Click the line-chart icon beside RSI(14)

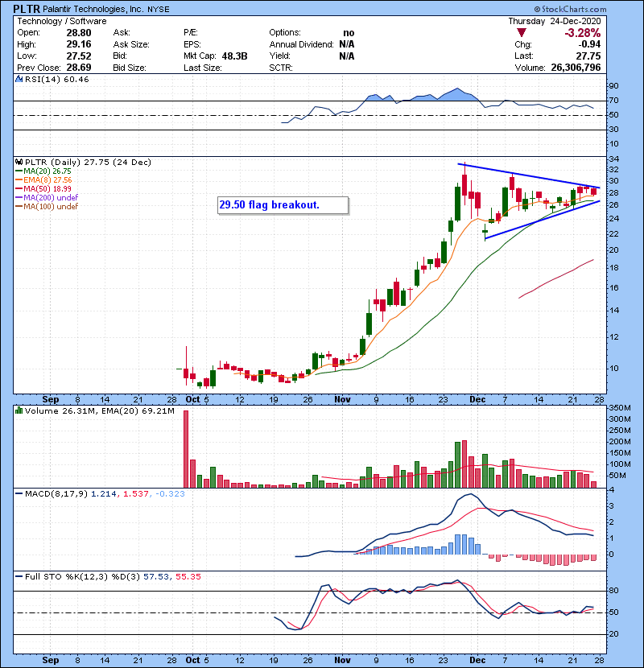pos(19,79)
